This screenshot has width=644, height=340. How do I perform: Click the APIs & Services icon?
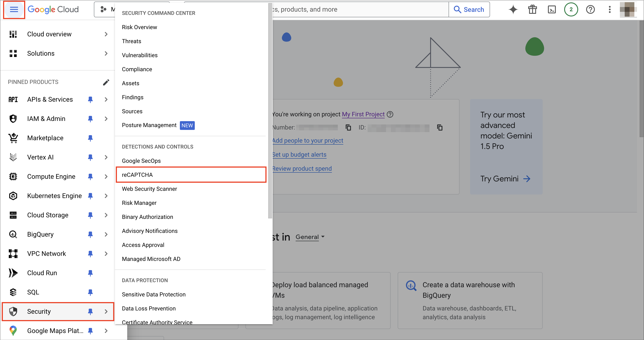[13, 100]
